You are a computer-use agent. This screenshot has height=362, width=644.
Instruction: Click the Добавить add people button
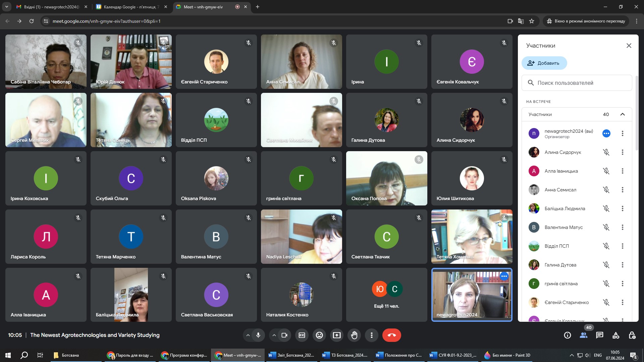pyautogui.click(x=544, y=63)
